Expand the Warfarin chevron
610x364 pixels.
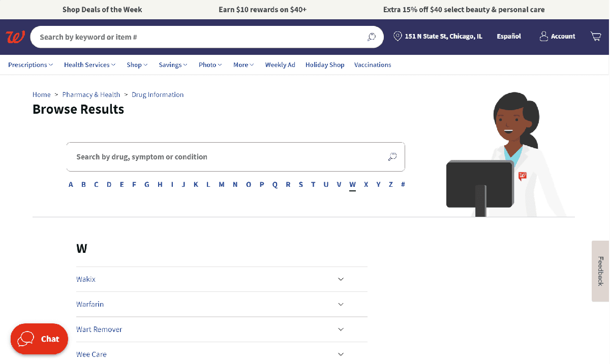(341, 304)
